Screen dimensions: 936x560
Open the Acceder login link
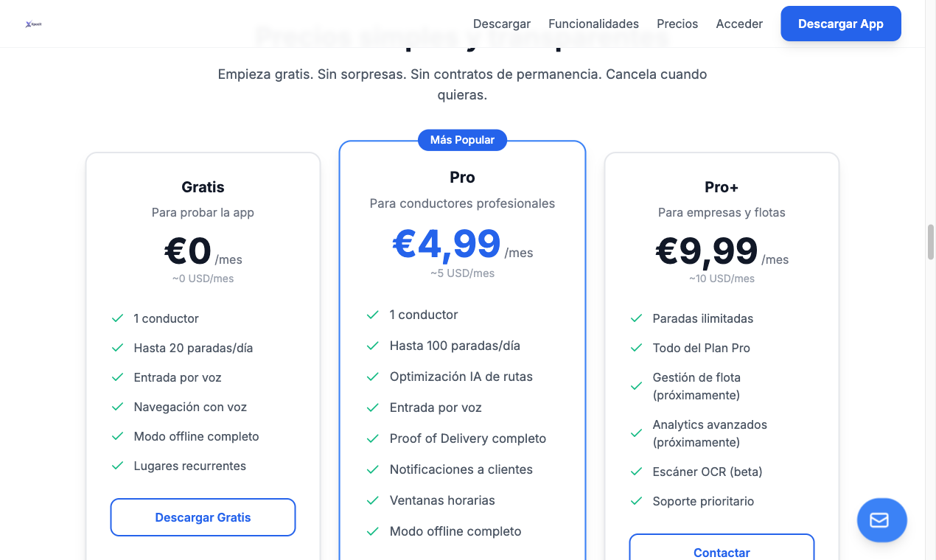coord(739,24)
